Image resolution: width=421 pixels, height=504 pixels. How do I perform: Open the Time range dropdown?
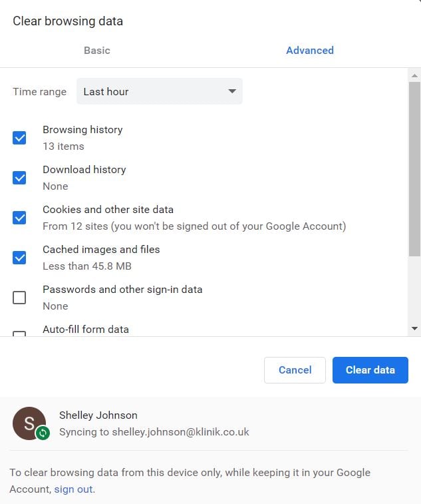159,91
